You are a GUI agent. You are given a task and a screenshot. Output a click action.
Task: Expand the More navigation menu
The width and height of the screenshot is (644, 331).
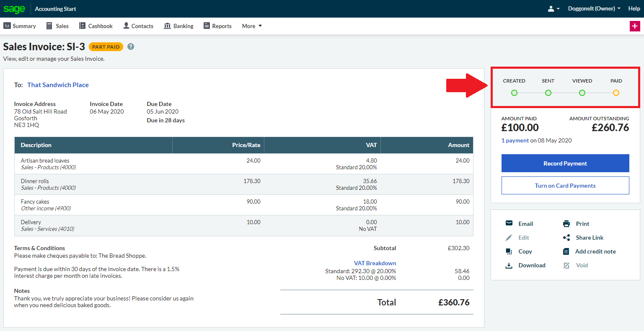[252, 26]
